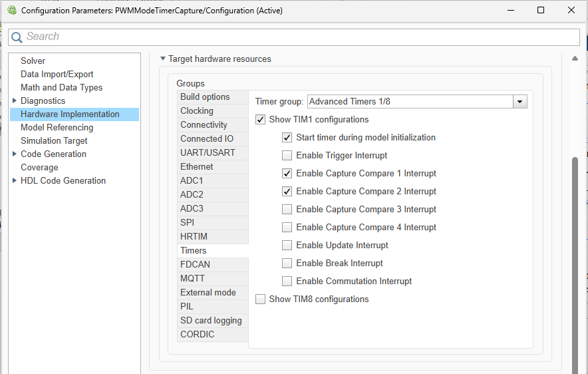
Task: Click the search magnifier icon
Action: 17,37
